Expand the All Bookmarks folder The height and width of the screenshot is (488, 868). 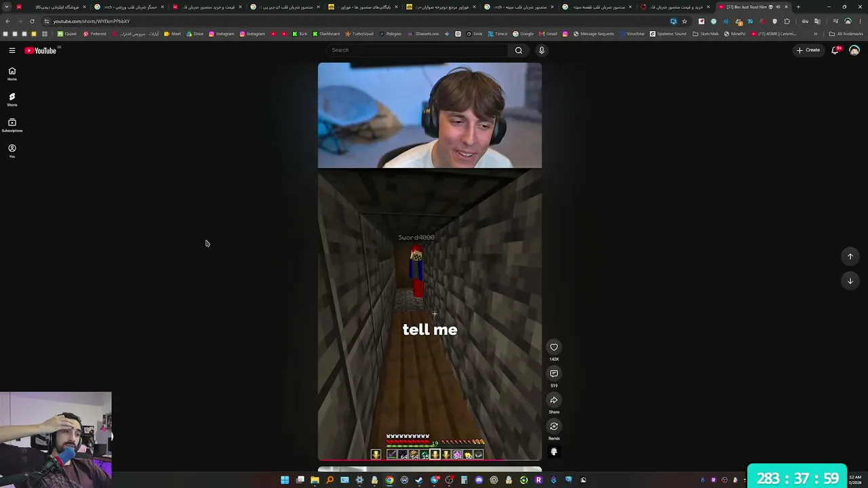[x=846, y=34]
